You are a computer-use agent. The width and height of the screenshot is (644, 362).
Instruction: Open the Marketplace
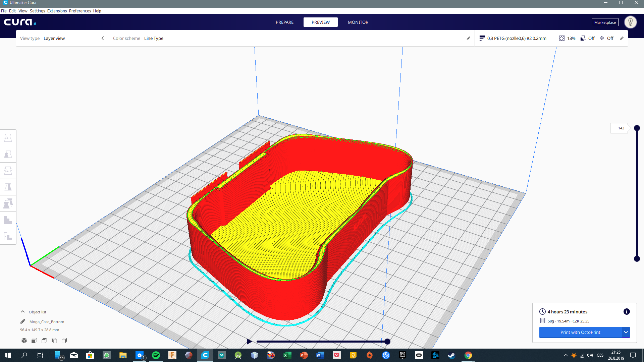click(605, 22)
